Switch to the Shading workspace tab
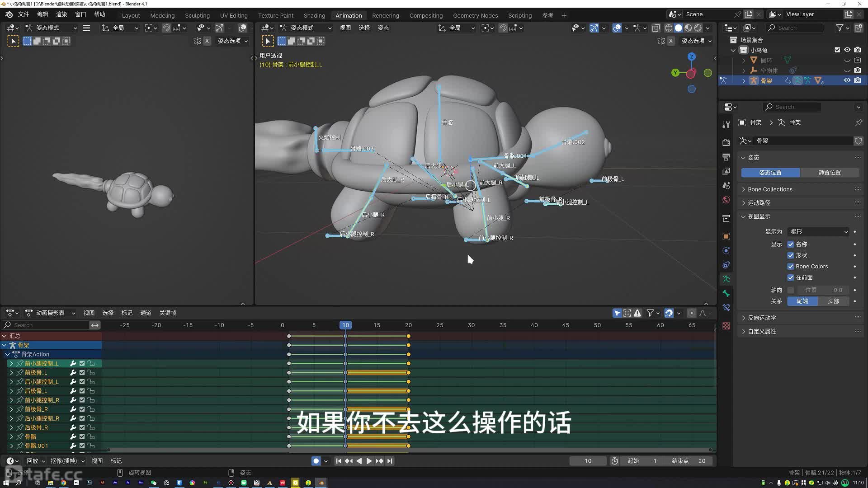Screen dimensions: 868x488 [314, 15]
